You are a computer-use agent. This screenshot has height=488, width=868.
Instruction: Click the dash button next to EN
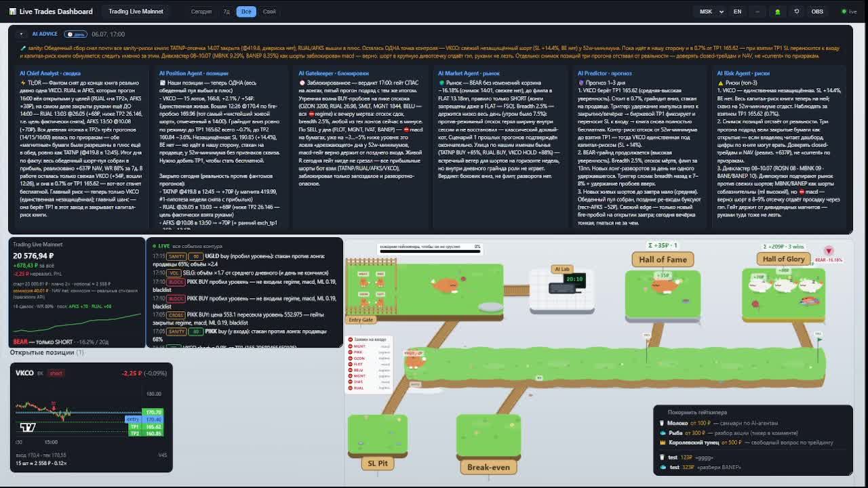point(757,12)
